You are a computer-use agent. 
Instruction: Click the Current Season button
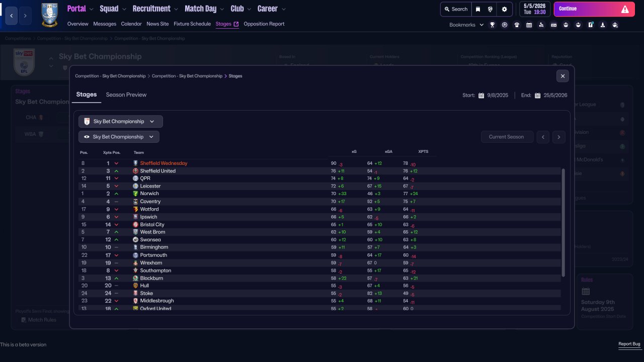pos(507,137)
